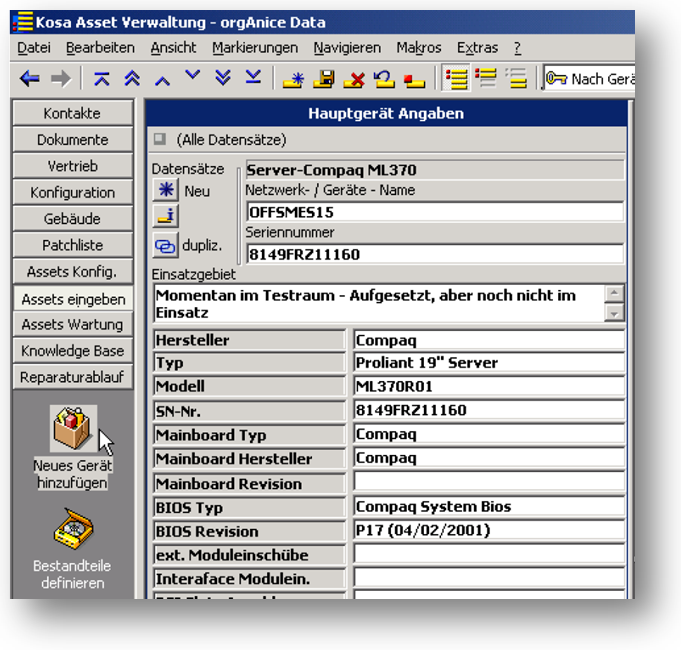Open the Assets Konfig. section
This screenshot has height=650, width=681.
point(73,271)
